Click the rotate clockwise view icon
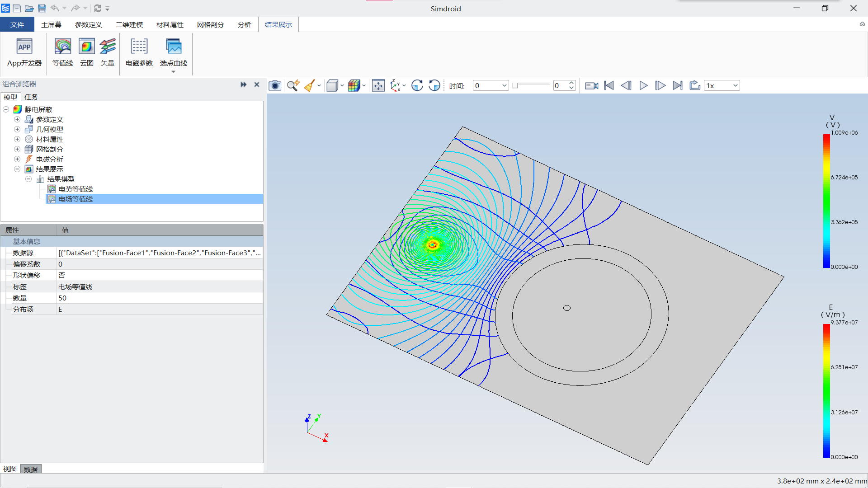The image size is (868, 488). (417, 85)
